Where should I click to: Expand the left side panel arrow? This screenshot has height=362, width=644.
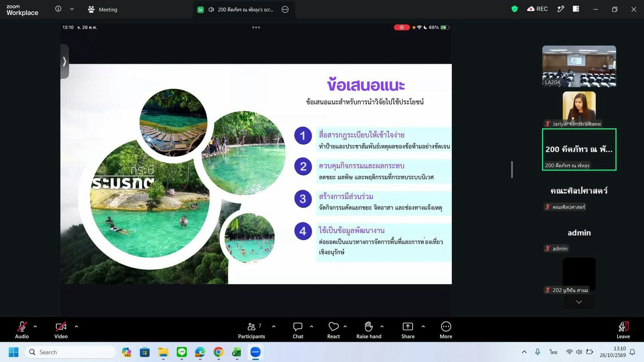65,61
